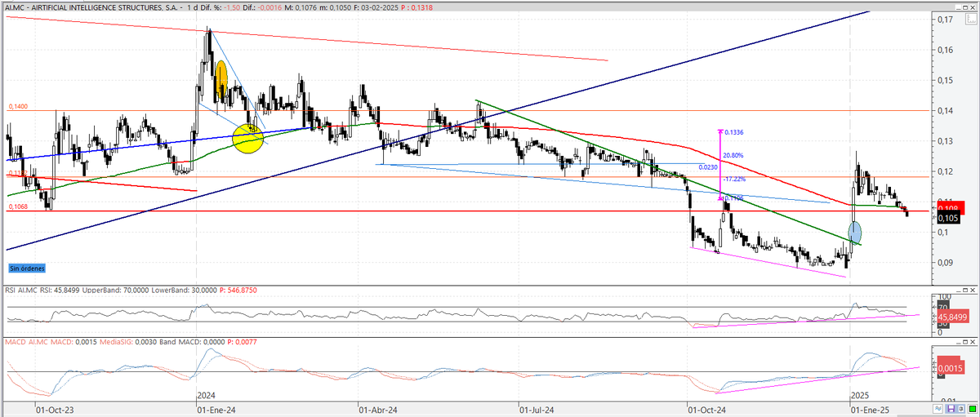980x417 pixels.
Task: Minimize the RSI indicator panel
Action: click(x=958, y=290)
